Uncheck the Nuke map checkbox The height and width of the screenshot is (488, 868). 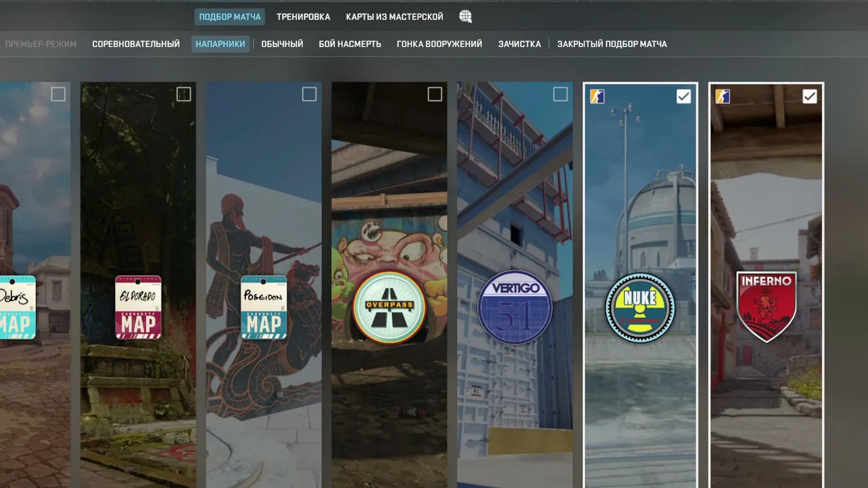684,96
